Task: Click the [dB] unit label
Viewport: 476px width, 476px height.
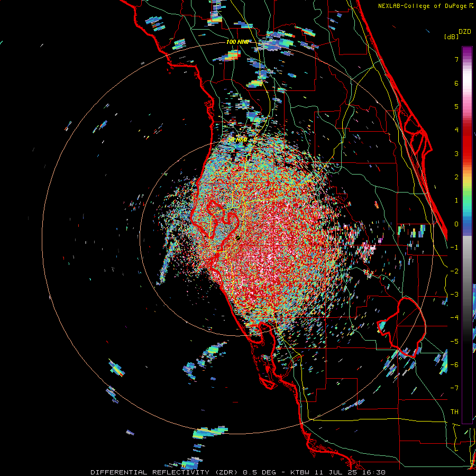Action: click(x=451, y=36)
